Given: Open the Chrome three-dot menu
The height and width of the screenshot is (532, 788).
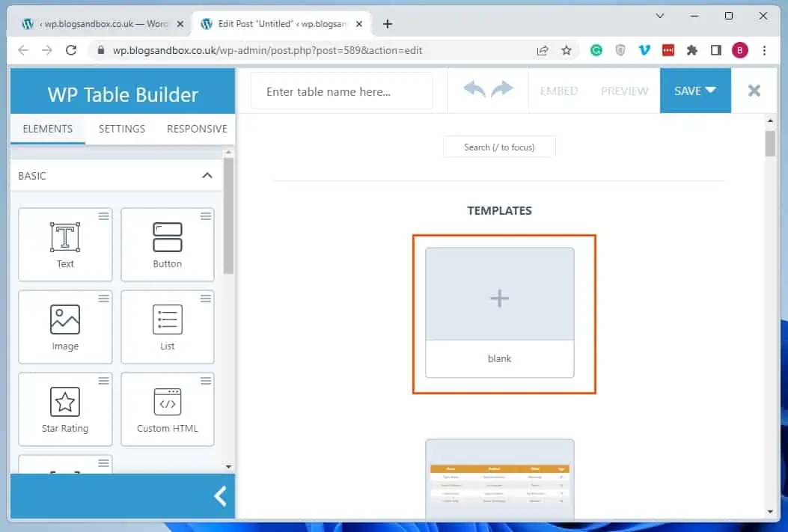Looking at the screenshot, I should click(x=764, y=50).
